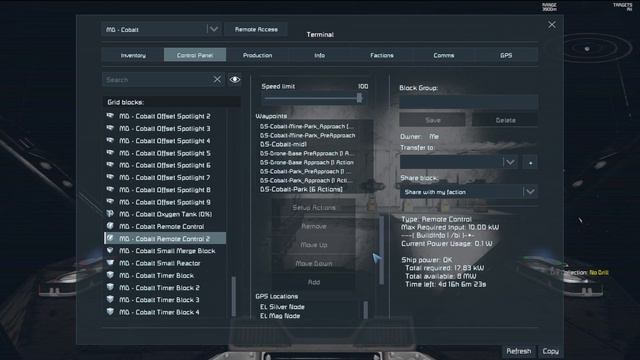Image resolution: width=640 pixels, height=360 pixels.
Task: Open the Production tab
Action: pos(257,55)
